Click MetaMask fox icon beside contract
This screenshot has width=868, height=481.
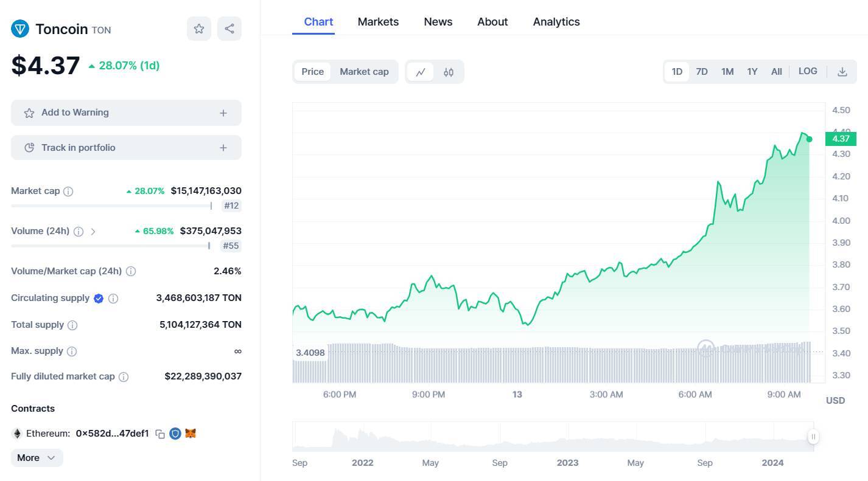[191, 434]
